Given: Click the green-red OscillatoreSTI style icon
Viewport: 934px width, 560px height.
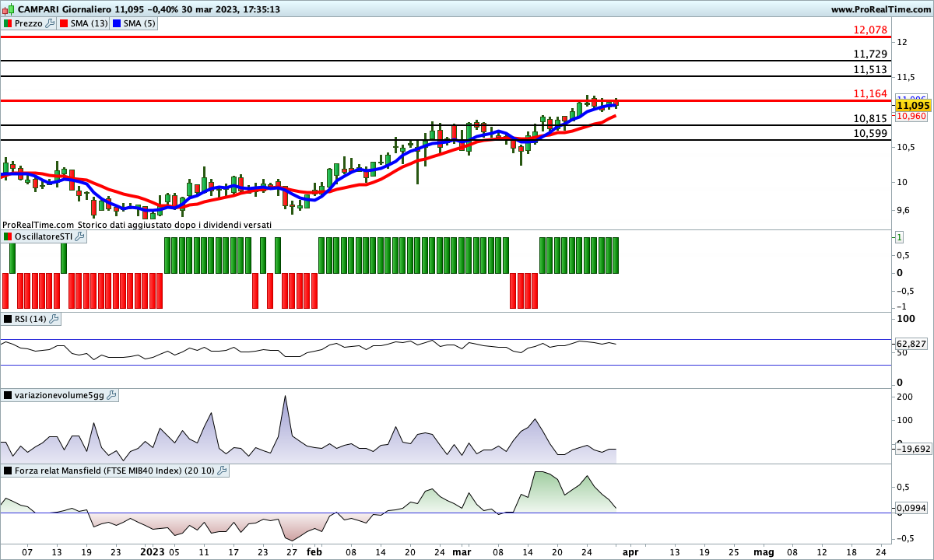Looking at the screenshot, I should click(x=8, y=236).
